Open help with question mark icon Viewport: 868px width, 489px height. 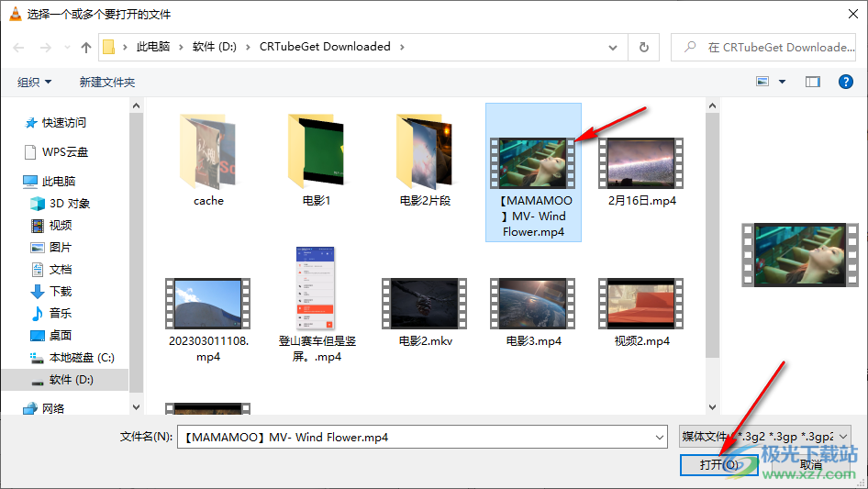coord(846,82)
